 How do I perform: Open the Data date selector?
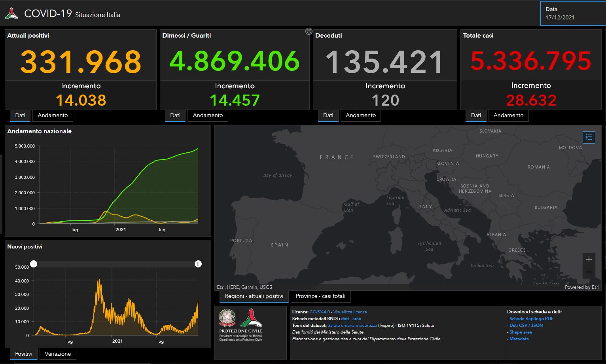[x=573, y=13]
